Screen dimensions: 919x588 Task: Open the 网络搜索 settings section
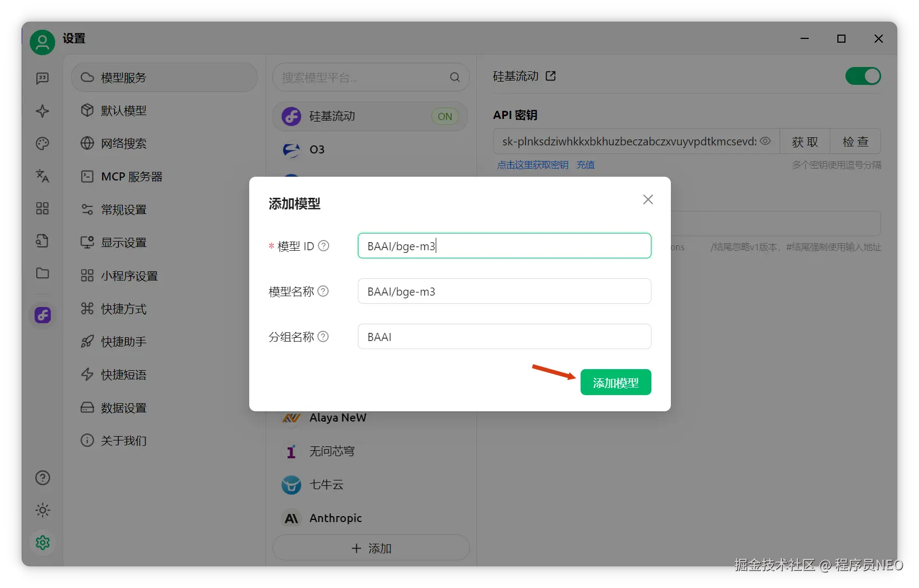(164, 143)
